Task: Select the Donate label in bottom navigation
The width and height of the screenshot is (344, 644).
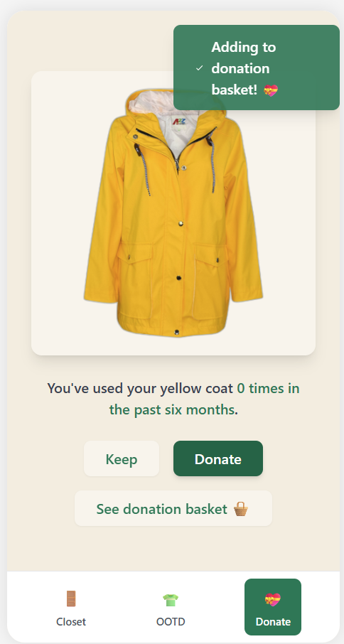Action: (x=273, y=621)
